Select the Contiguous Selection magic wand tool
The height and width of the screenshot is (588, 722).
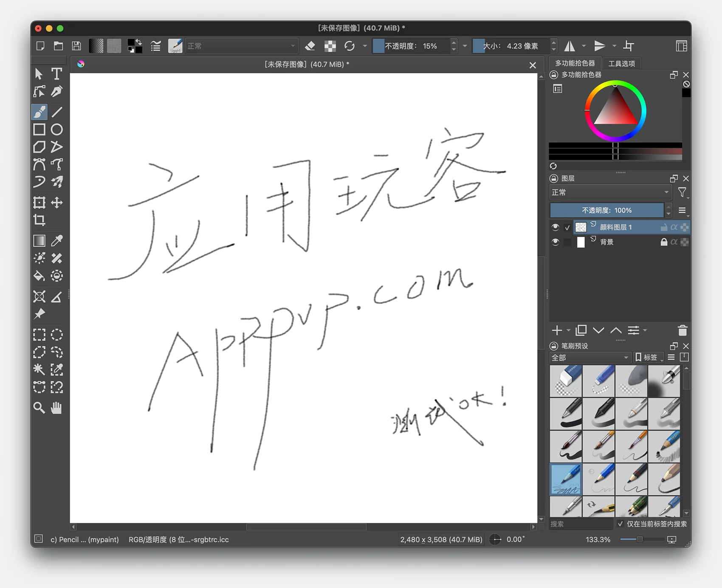[39, 369]
